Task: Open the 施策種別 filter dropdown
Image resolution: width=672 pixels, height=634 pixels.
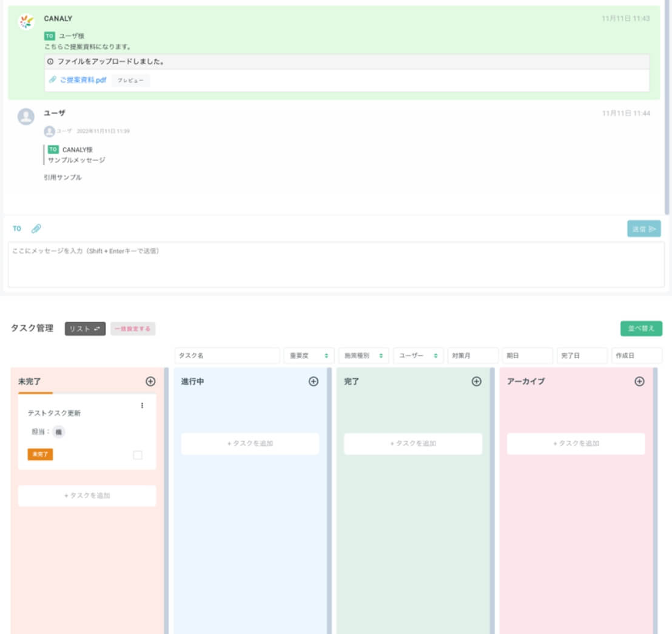Action: click(363, 356)
